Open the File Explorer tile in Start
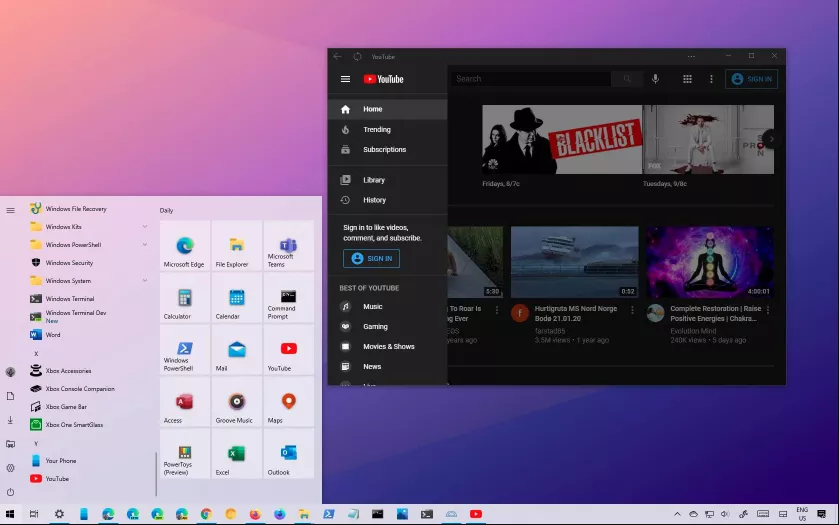839x525 pixels. (237, 245)
